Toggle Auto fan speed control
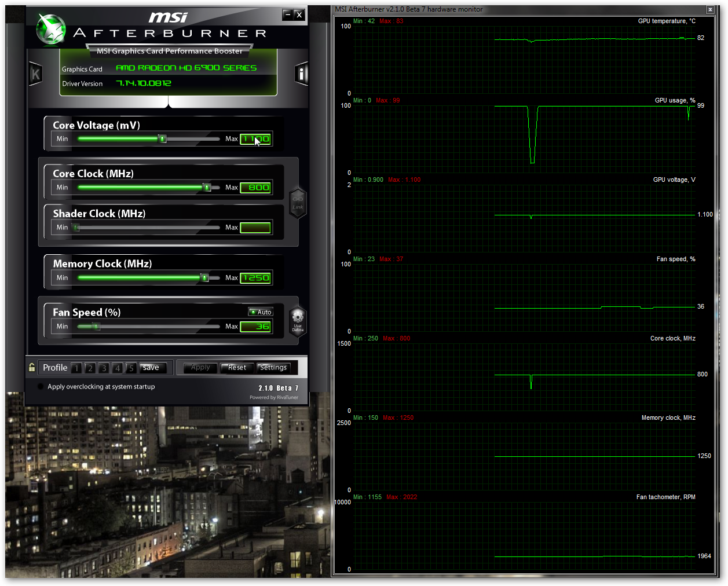The width and height of the screenshot is (728, 586). point(261,312)
